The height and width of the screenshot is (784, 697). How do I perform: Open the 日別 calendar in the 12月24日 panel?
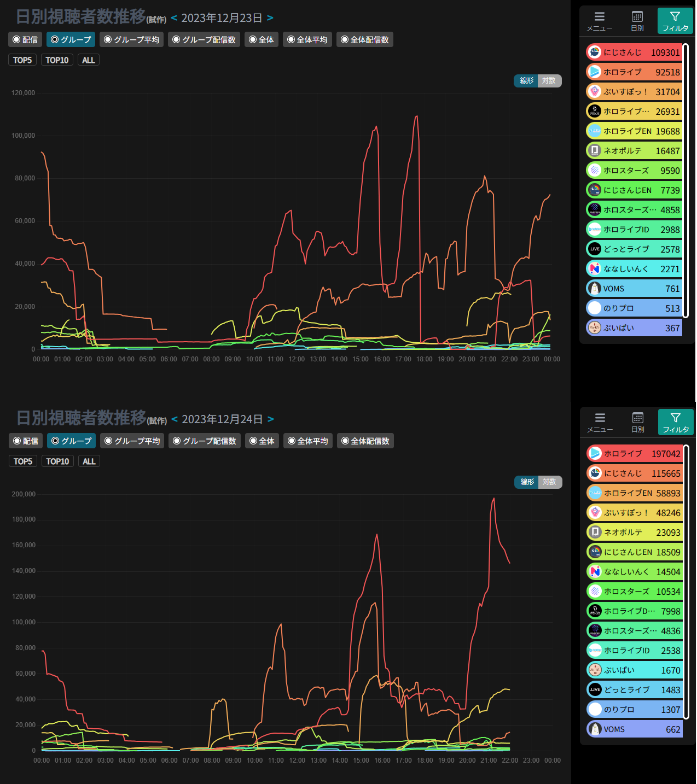point(638,418)
